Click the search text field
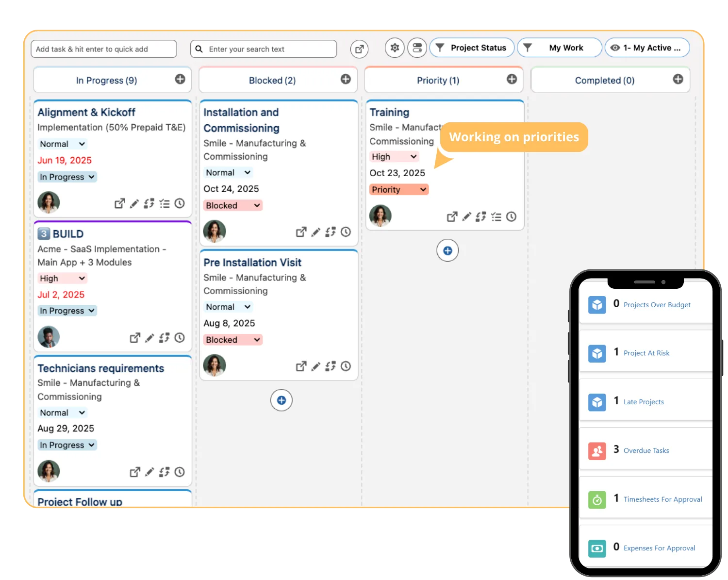The height and width of the screenshot is (580, 728). [x=264, y=49]
